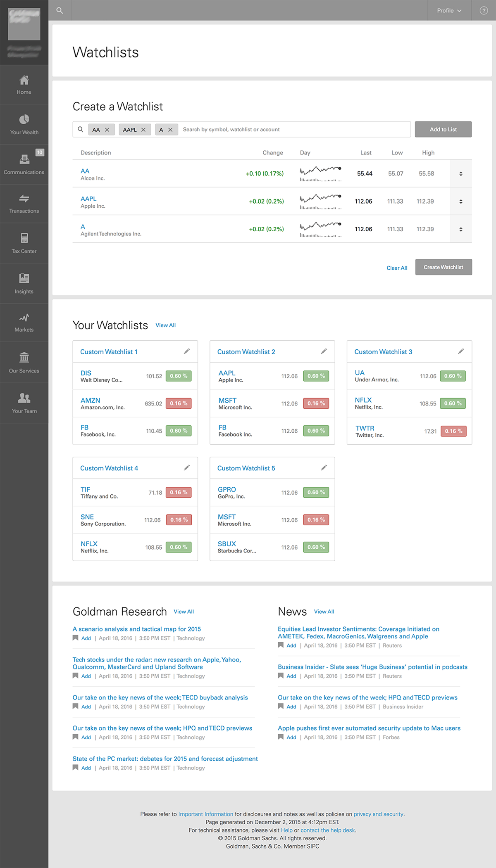Click the AA day sparkline chart
496x868 pixels.
321,174
